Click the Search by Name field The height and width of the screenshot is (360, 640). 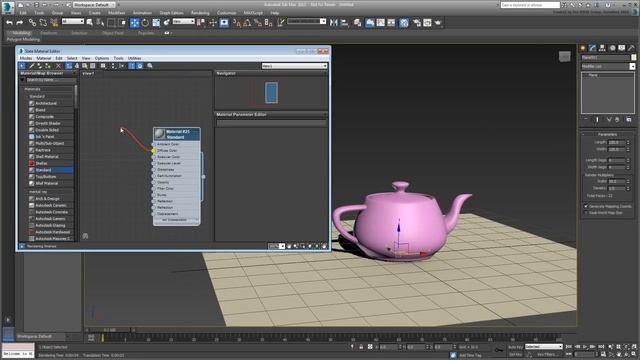click(x=50, y=80)
